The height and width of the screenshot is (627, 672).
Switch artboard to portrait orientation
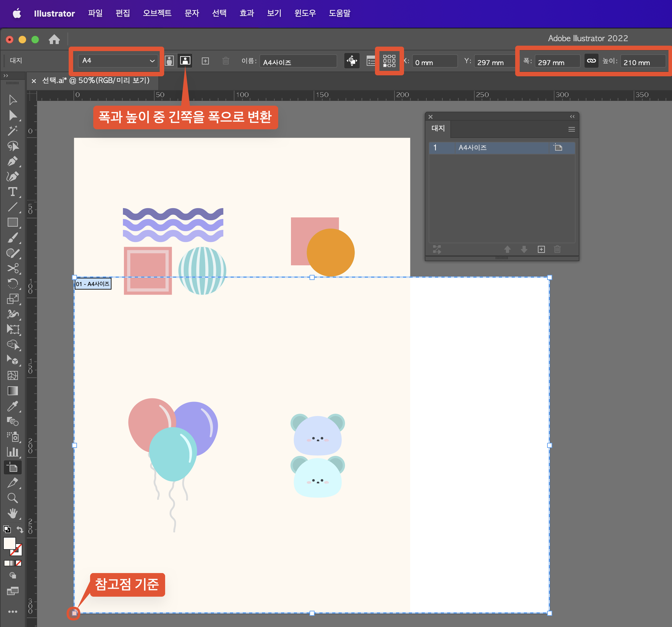(169, 61)
